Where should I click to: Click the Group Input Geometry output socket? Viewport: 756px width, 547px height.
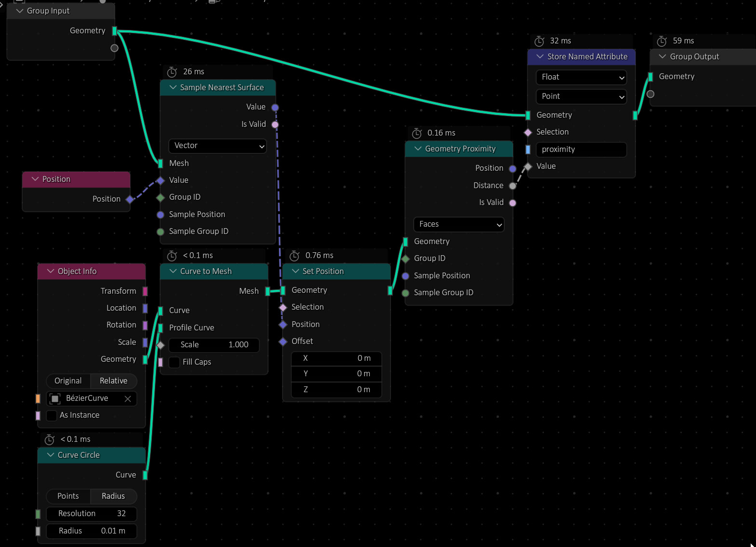114,31
